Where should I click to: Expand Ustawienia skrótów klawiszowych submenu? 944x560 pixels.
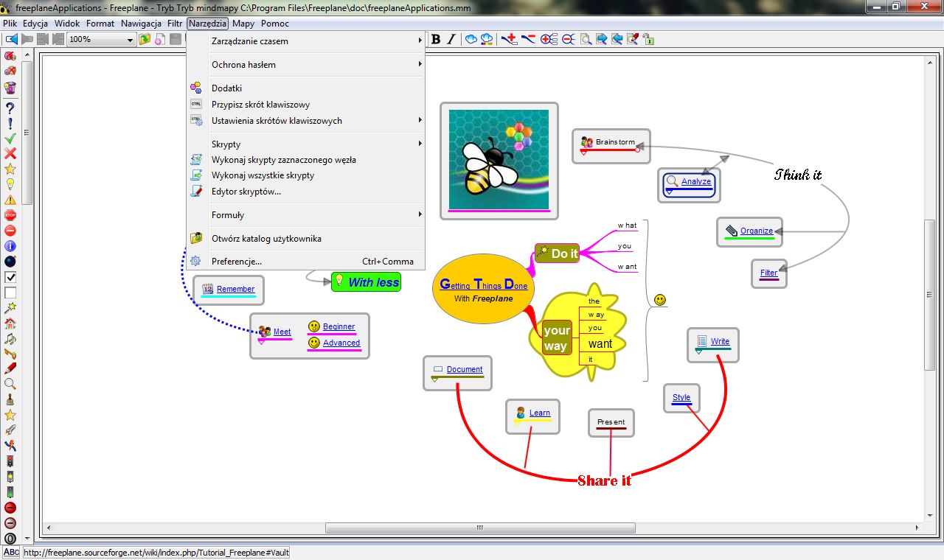[x=306, y=121]
